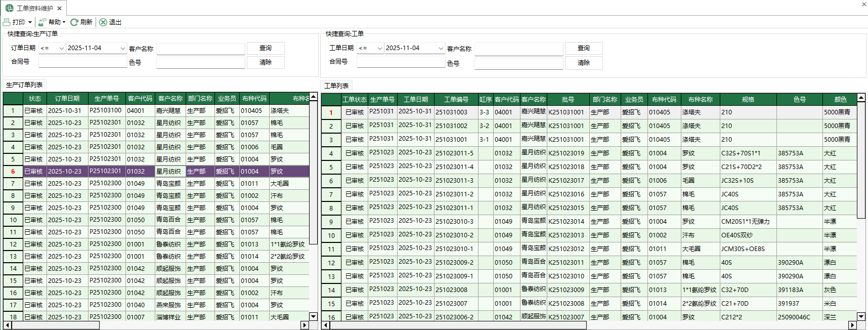868x330 pixels.
Task: Click color number field in work order query
Action: click(x=519, y=63)
